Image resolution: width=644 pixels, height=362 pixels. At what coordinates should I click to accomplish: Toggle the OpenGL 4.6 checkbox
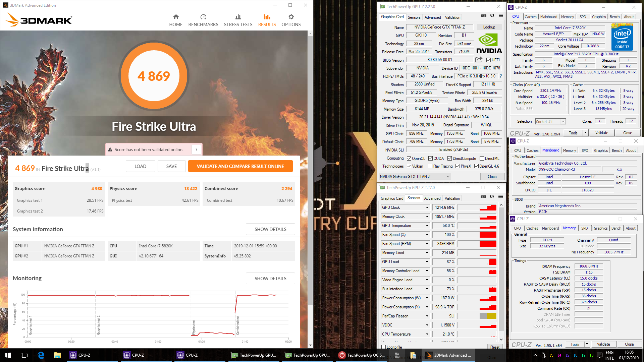476,166
